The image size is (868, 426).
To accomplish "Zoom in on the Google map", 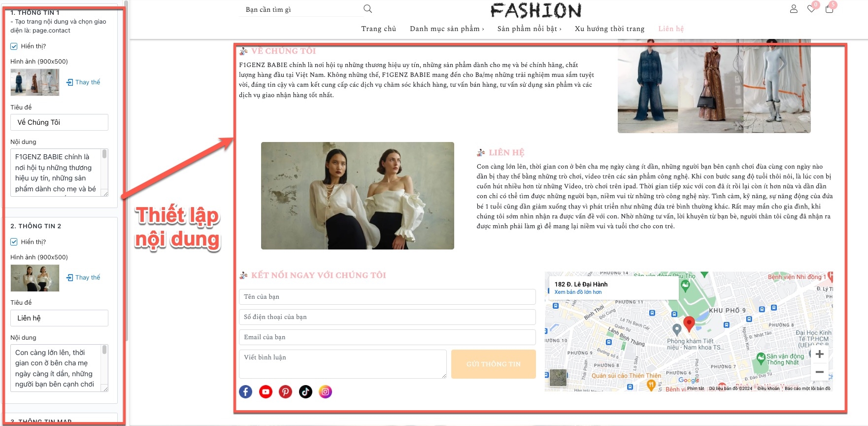I will tap(820, 354).
